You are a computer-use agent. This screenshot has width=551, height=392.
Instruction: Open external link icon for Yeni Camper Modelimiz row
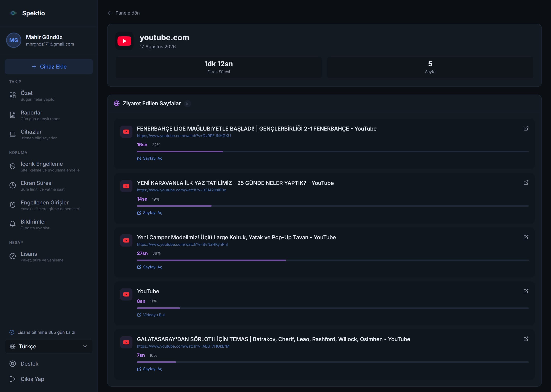526,237
